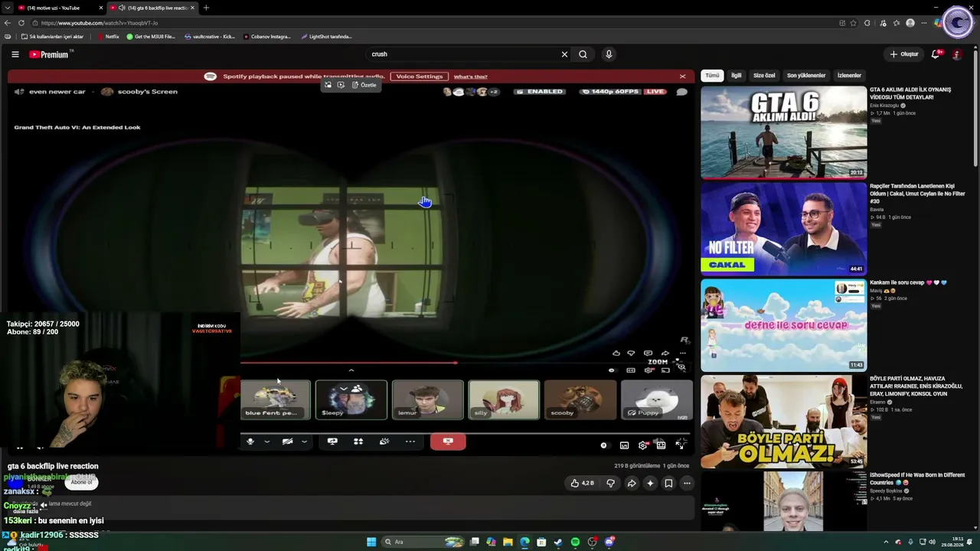
Task: Select the İlgili filter chip
Action: point(736,76)
